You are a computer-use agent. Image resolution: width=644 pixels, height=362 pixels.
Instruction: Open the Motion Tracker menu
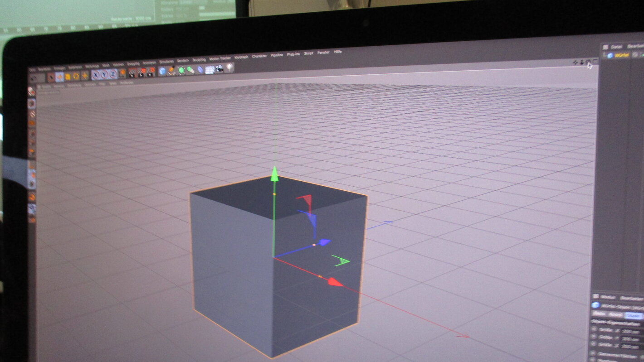pos(220,58)
